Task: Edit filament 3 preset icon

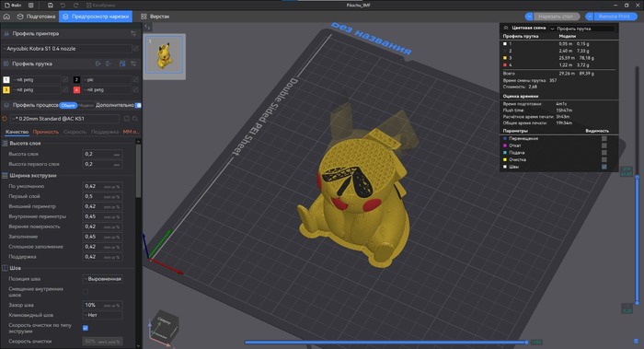Action: pyautogui.click(x=65, y=89)
